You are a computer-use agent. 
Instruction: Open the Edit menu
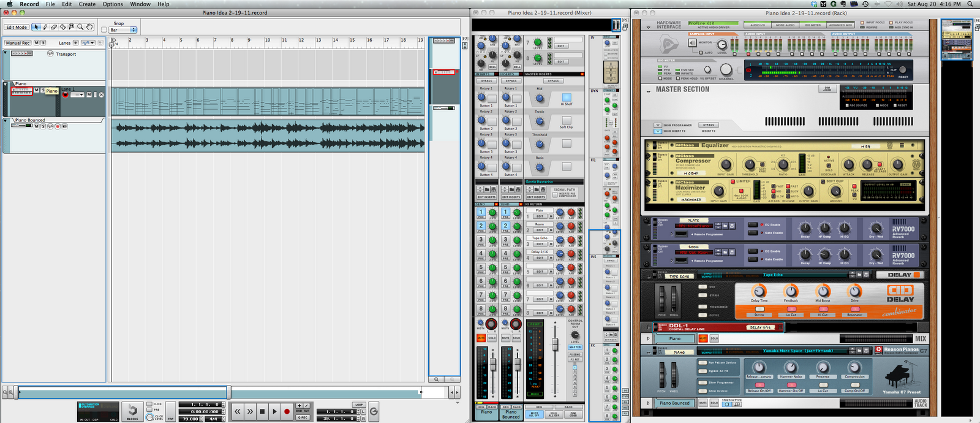(x=67, y=4)
